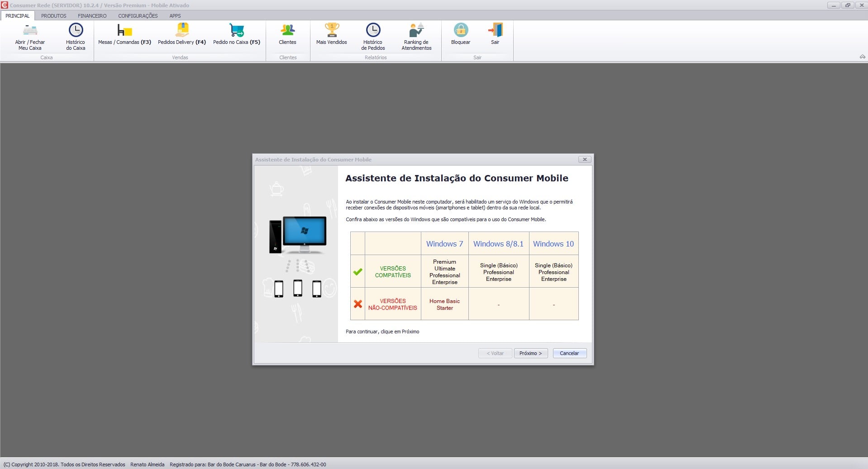Image resolution: width=868 pixels, height=469 pixels.
Task: Open Mesas / Comandas (F3)
Action: click(124, 31)
